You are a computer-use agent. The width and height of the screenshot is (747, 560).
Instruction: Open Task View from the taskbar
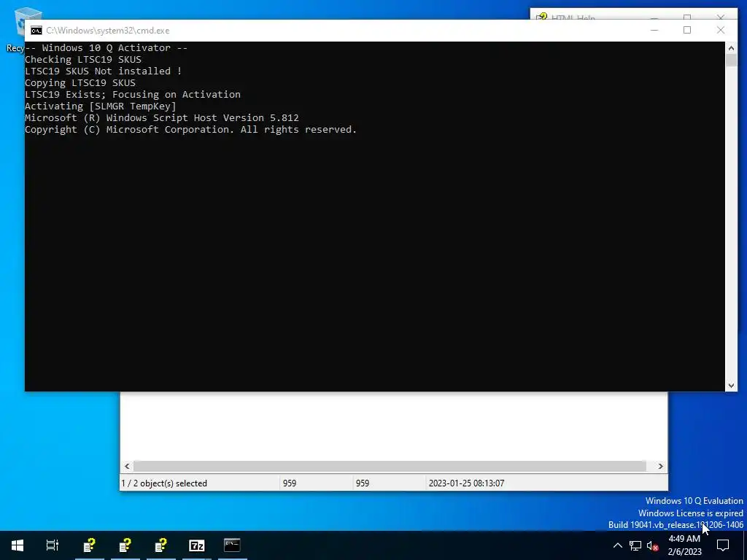[53, 545]
